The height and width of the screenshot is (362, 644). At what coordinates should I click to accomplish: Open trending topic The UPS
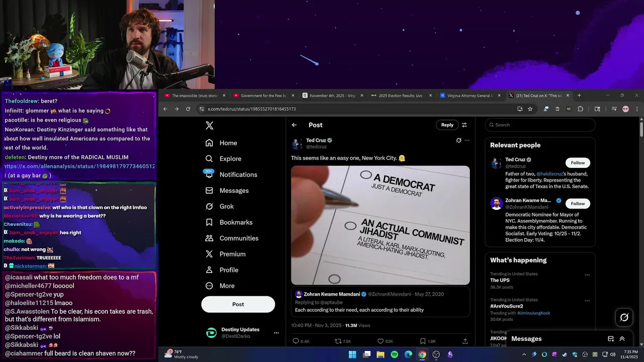(500, 280)
